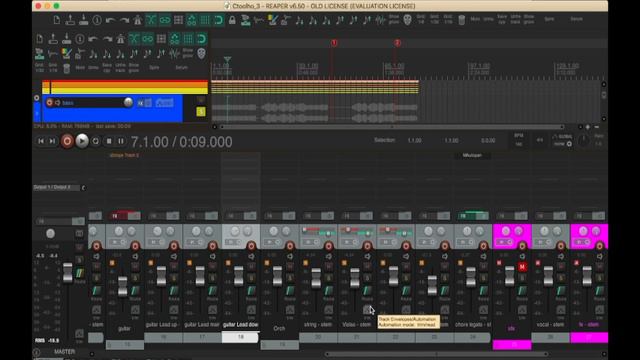Click Serum button in the track panel toolbar

[181, 67]
